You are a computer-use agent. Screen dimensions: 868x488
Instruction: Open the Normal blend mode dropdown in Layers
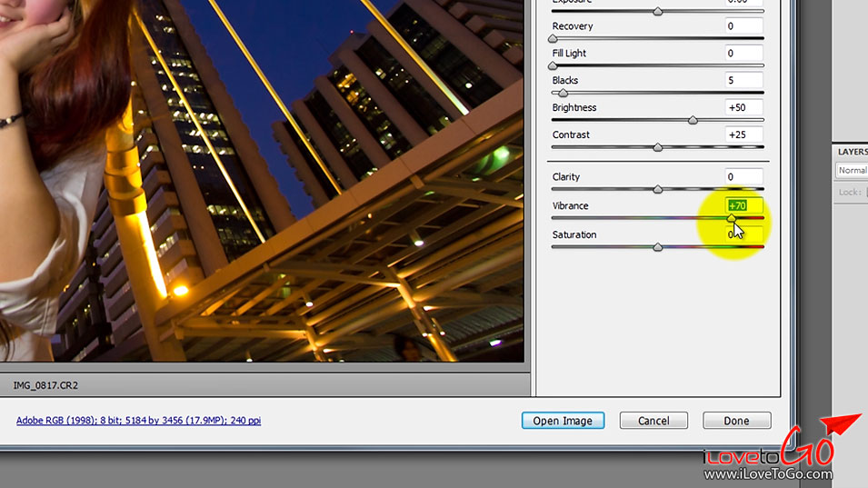852,171
